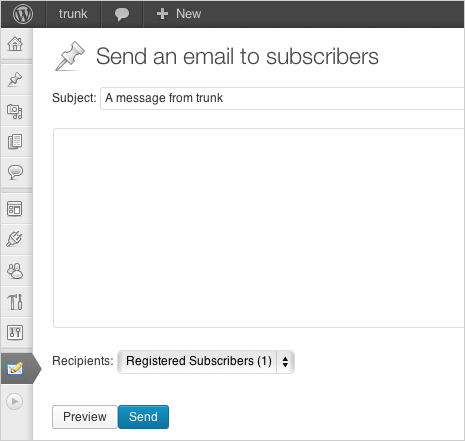Open the New content menu
Viewport: 465px width, 441px height.
point(179,14)
